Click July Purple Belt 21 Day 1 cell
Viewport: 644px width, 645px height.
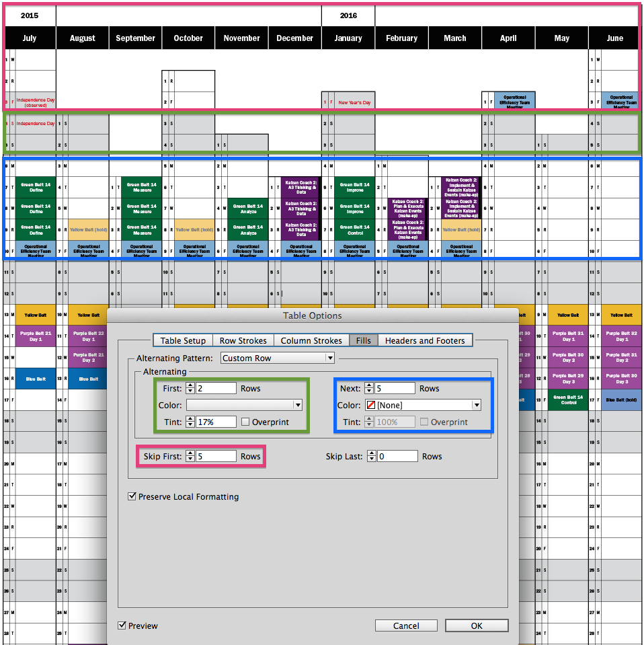[36, 336]
